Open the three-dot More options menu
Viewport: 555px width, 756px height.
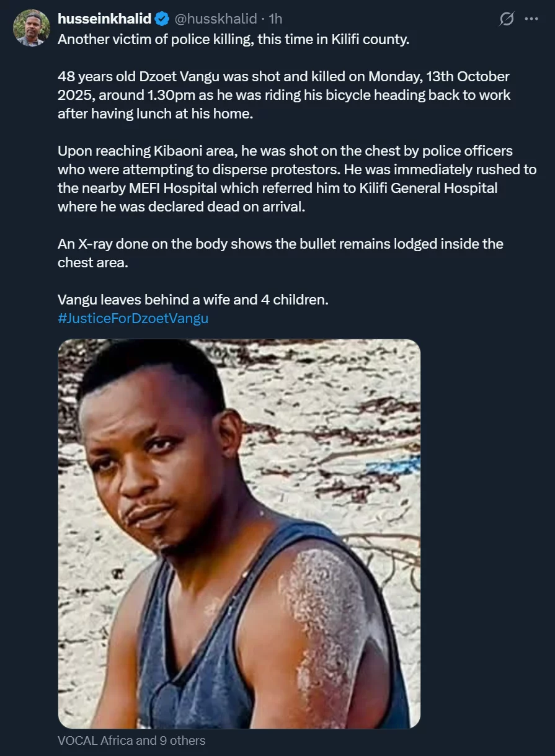tap(531, 19)
